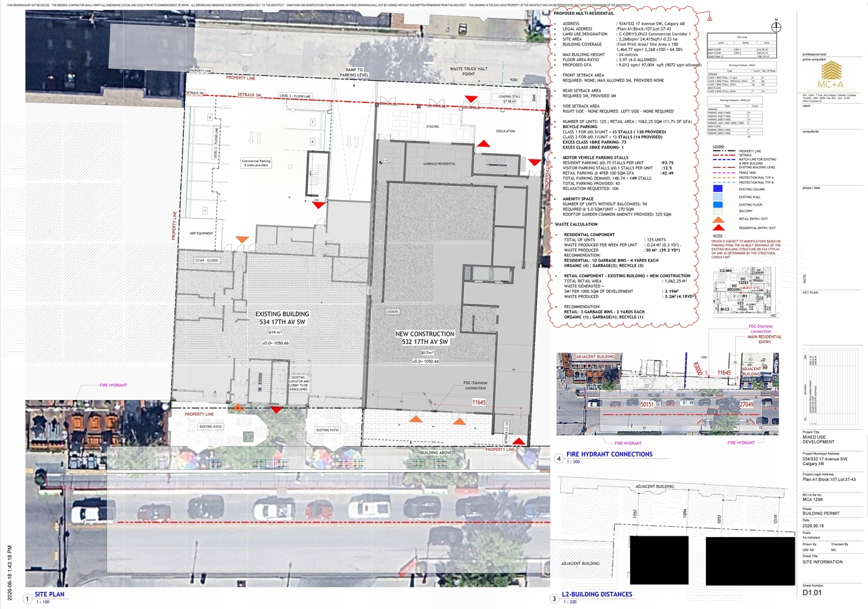Viewport: 868px width, 609px height.
Task: Click the FIRE HYDRANT CONNECTIONS view title
Action: point(610,454)
